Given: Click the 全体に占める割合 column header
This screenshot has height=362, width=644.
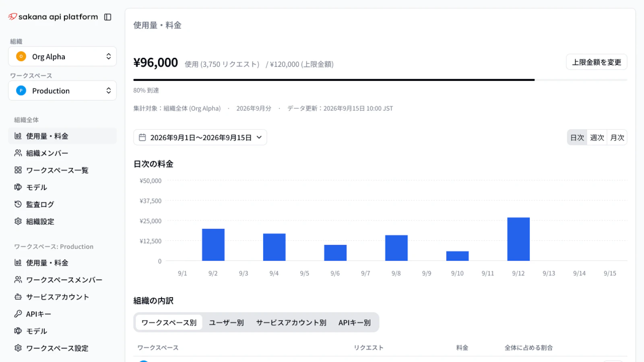Looking at the screenshot, I should (x=529, y=348).
